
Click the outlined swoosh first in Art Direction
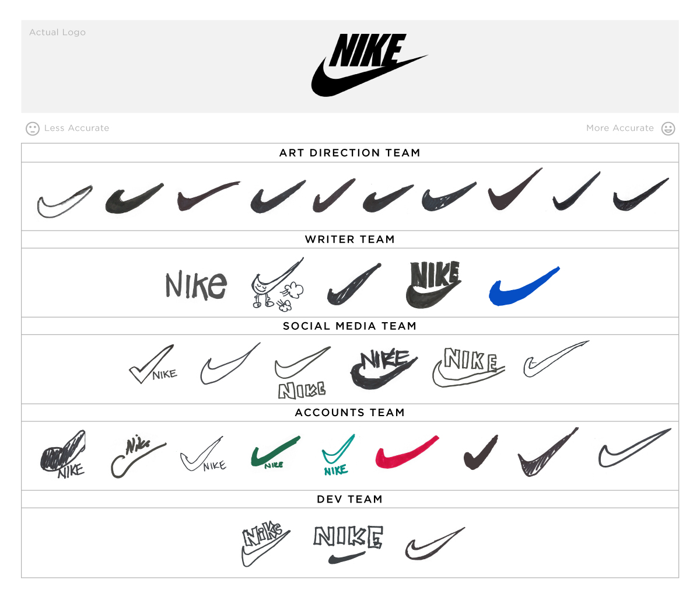pyautogui.click(x=65, y=201)
